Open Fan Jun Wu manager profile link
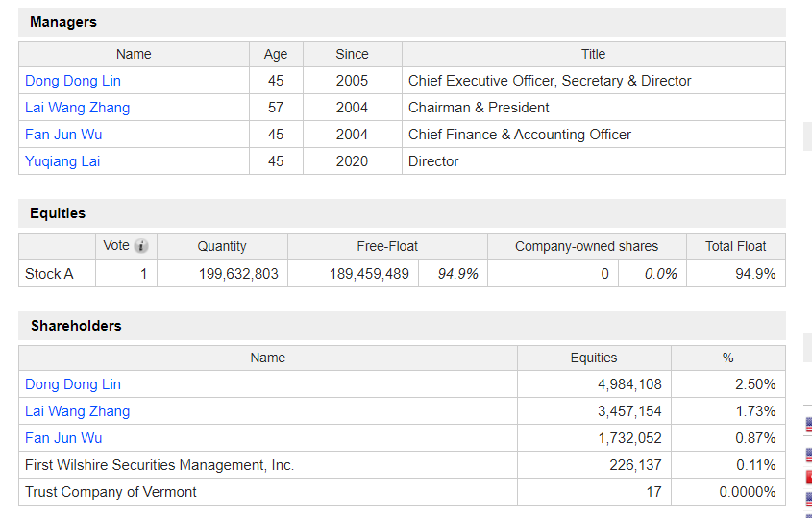812x518 pixels. click(x=63, y=135)
